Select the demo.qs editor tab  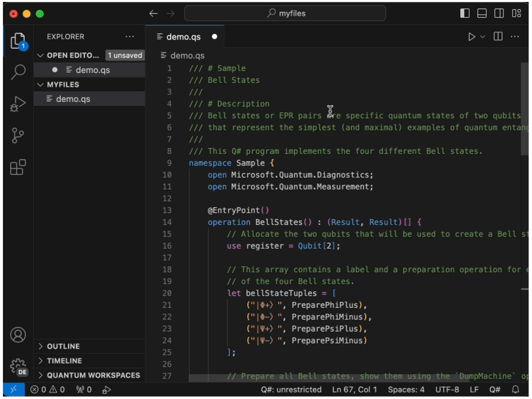(x=183, y=36)
